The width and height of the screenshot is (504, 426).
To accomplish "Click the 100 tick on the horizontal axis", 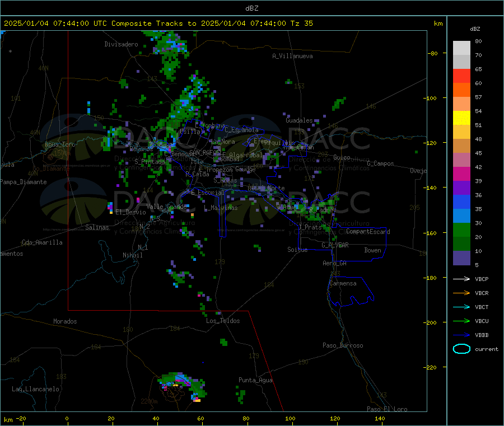I will tap(290, 419).
